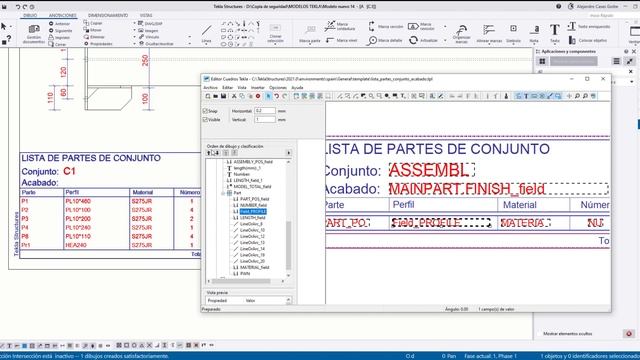Open the Gestión documentos tool

(x=34, y=34)
